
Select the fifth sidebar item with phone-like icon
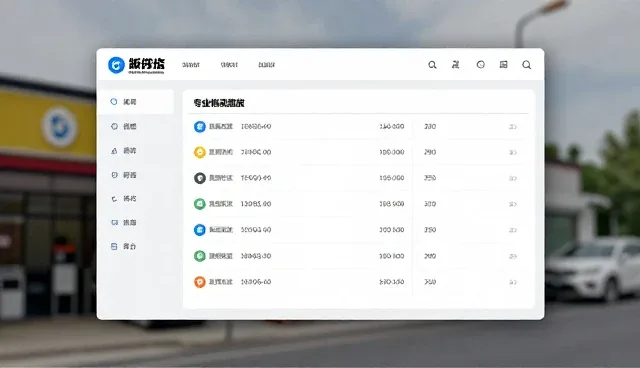tap(136, 199)
